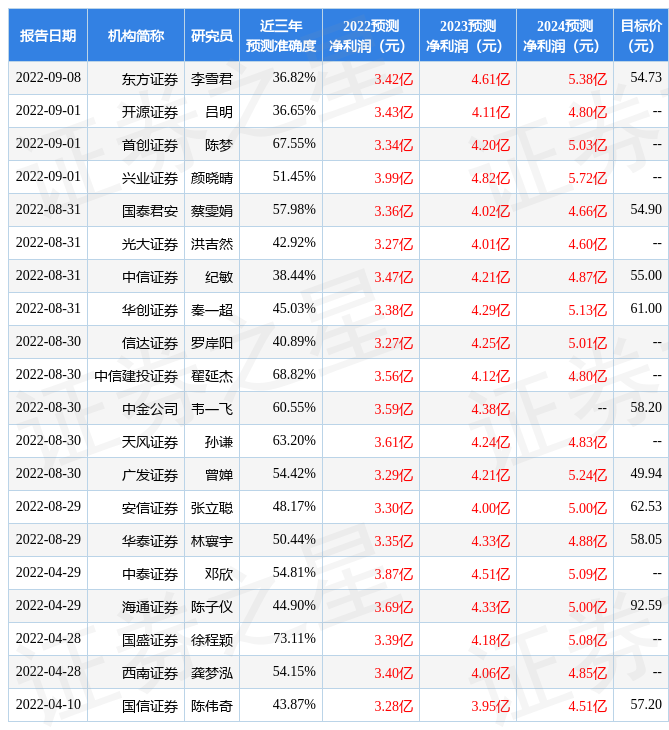The image size is (669, 730).
Task: Select researcher 吕明
Action: point(219,112)
